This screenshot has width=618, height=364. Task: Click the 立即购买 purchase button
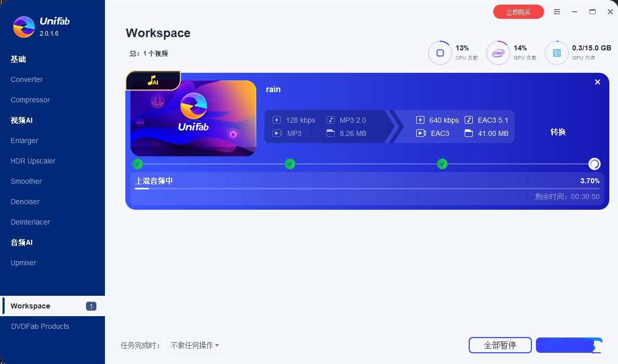tap(519, 11)
